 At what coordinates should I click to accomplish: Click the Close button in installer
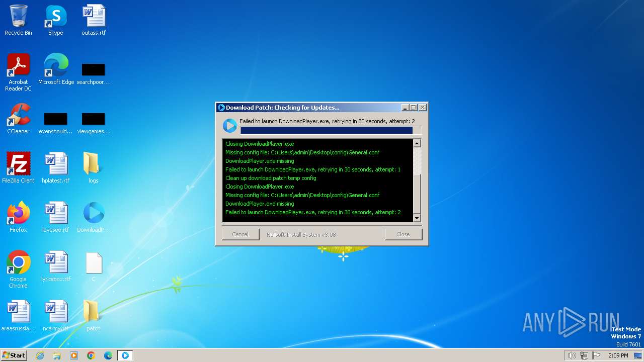click(403, 234)
